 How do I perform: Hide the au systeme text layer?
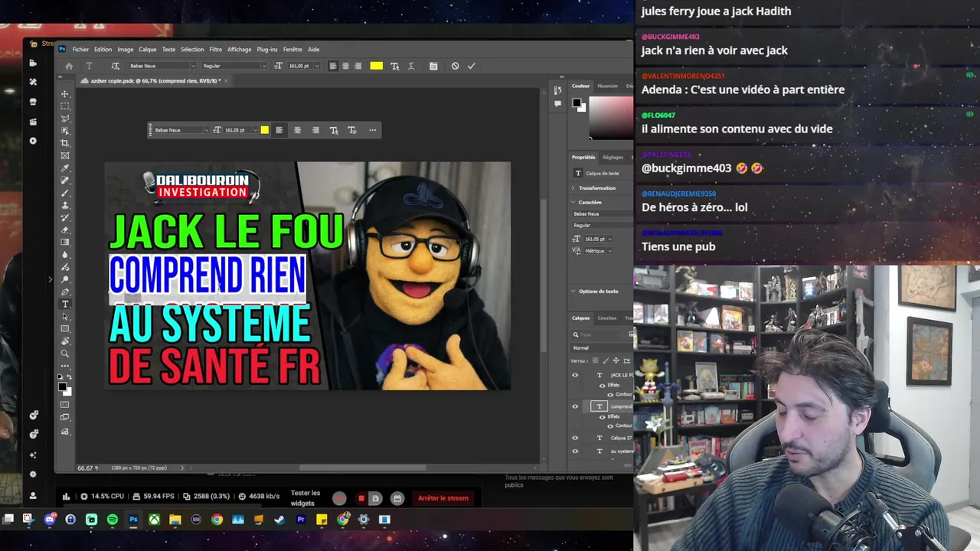[575, 451]
